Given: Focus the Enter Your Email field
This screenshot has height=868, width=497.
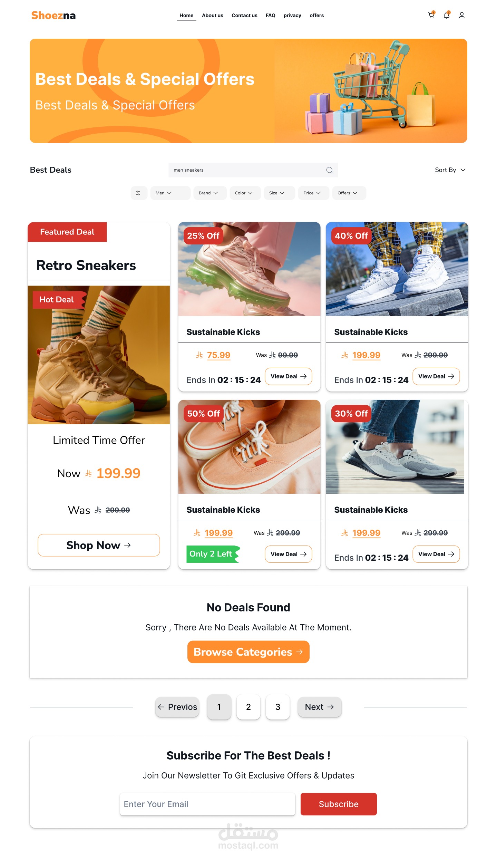Looking at the screenshot, I should pyautogui.click(x=207, y=804).
